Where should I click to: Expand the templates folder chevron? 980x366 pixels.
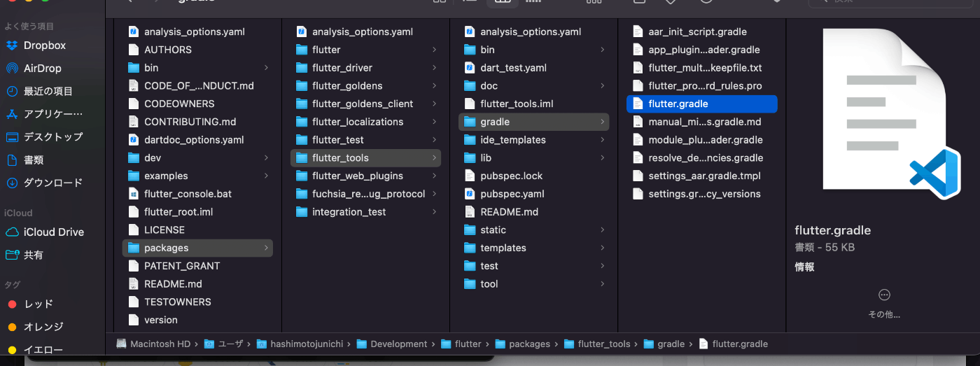click(x=602, y=248)
